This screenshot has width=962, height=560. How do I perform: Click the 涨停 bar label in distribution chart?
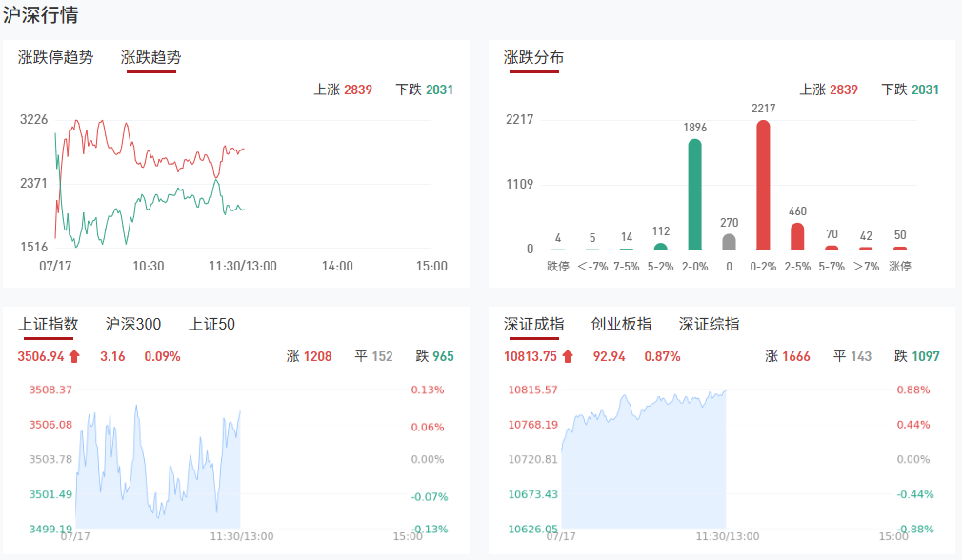pos(900,267)
